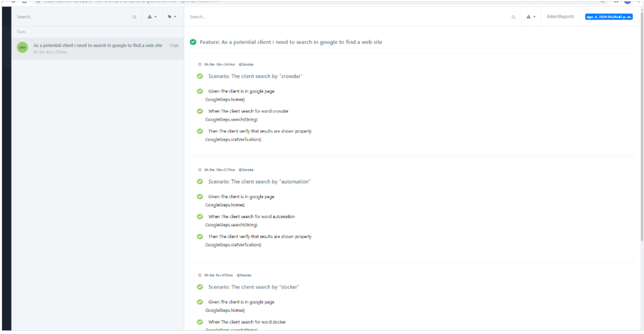Click the step "When The client search for word docker"

click(x=247, y=322)
